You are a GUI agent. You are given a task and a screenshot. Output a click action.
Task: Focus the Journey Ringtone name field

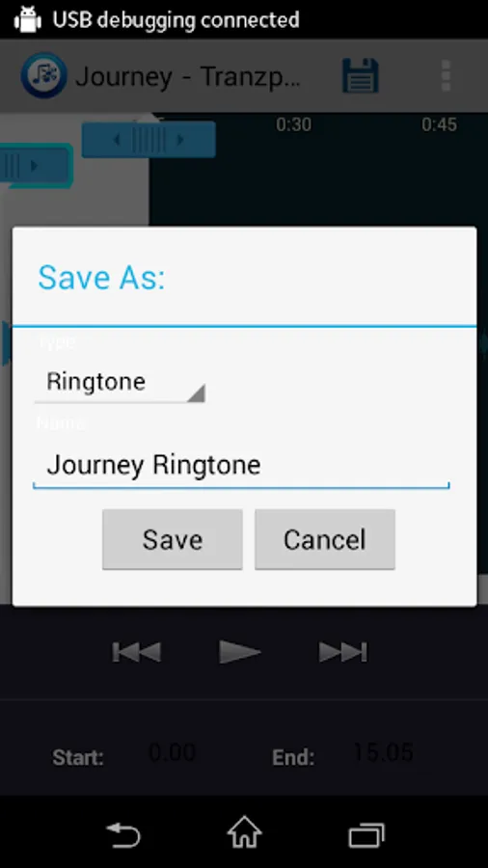coord(241,466)
